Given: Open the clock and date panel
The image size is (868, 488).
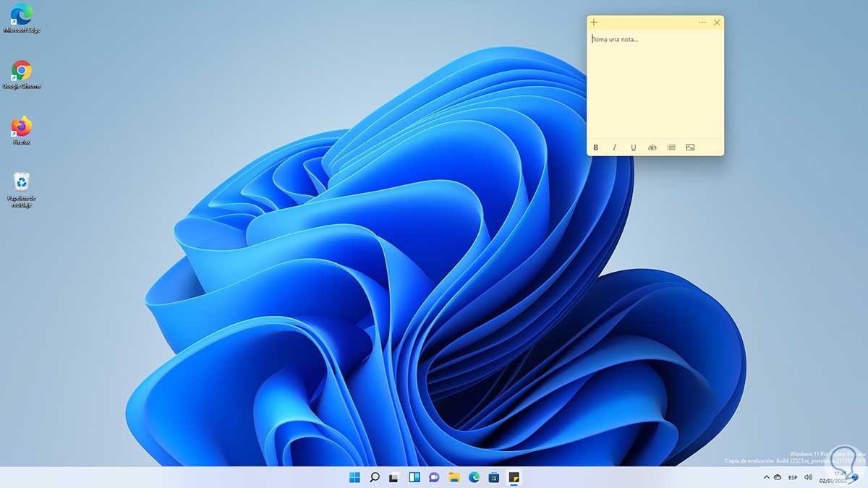Looking at the screenshot, I should tap(833, 477).
